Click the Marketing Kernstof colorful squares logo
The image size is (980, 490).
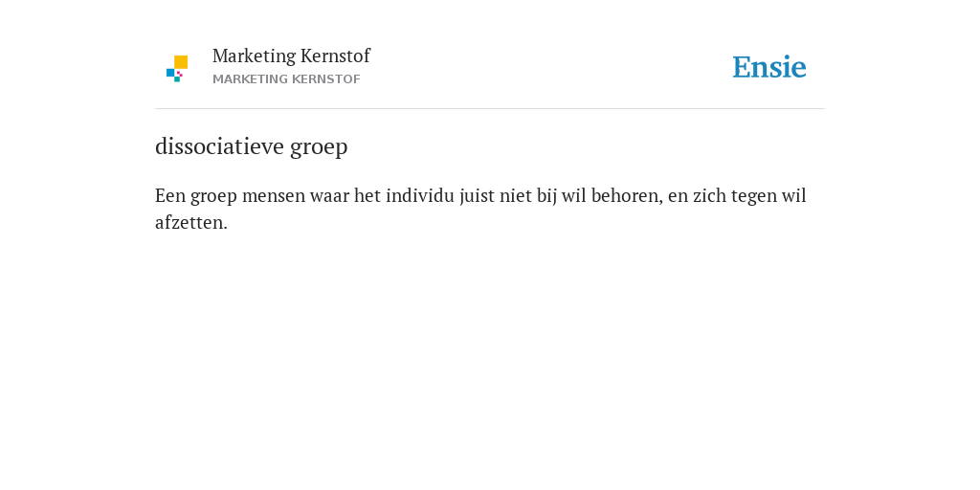[177, 69]
